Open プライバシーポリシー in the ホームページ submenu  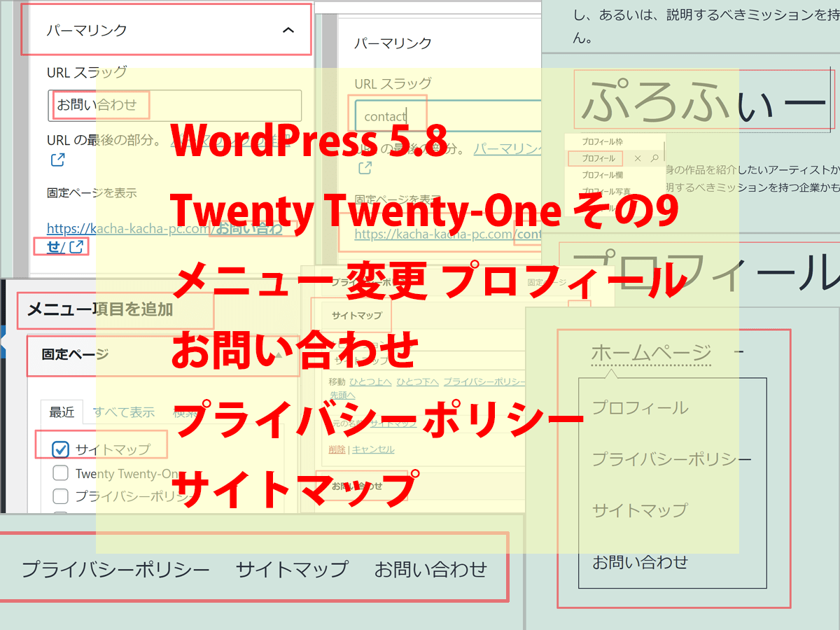click(x=672, y=459)
